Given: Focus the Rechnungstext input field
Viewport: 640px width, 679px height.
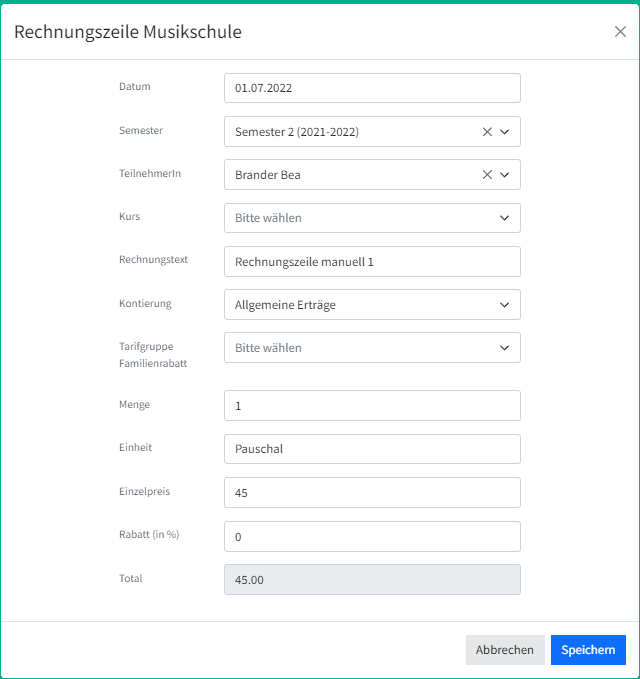Looking at the screenshot, I should tap(372, 262).
